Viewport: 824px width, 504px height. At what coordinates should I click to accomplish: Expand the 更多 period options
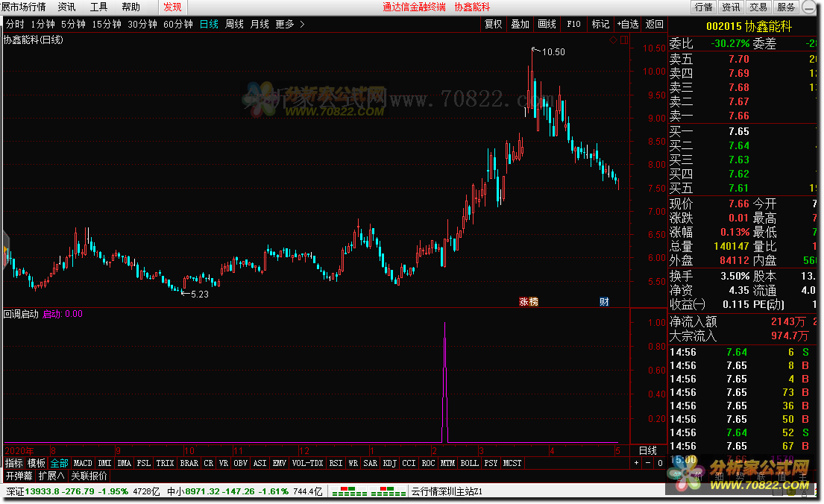(289, 24)
